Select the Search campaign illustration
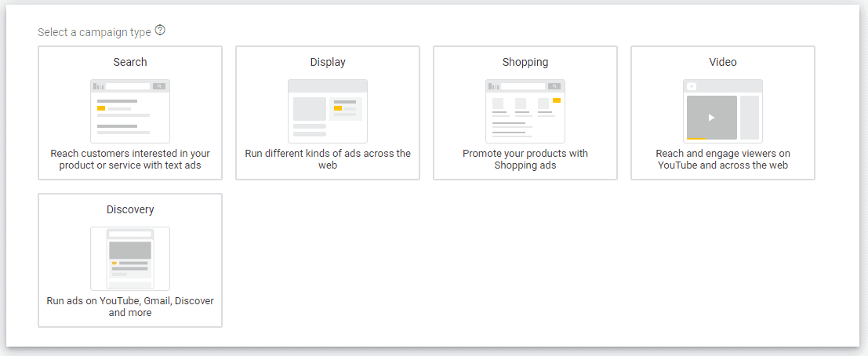 (x=130, y=111)
